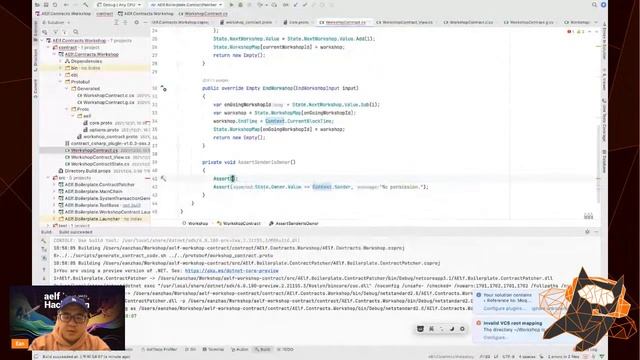Open the search magnifier at top right
This screenshot has height=360, width=640.
click(594, 4)
